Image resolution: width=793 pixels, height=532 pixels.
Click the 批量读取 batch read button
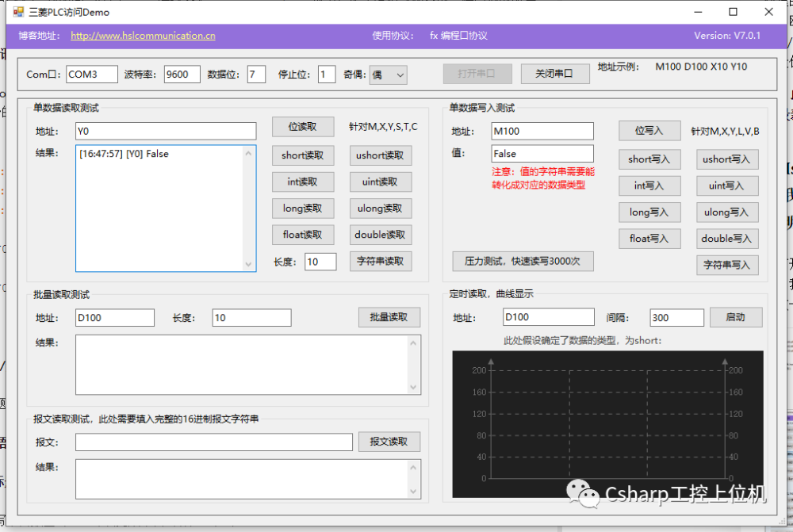pyautogui.click(x=389, y=317)
